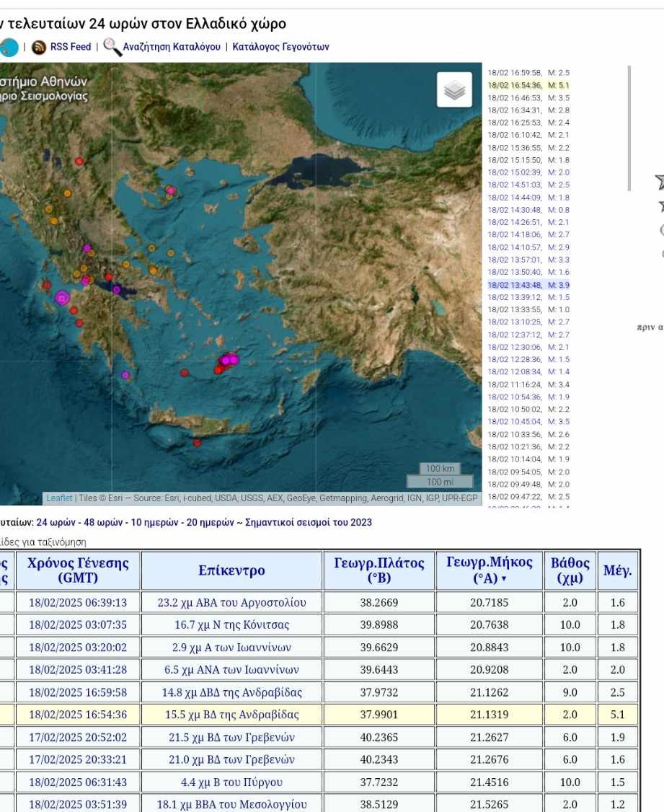
Task: Click the purple marker south of the Peloponnese
Action: pyautogui.click(x=125, y=375)
